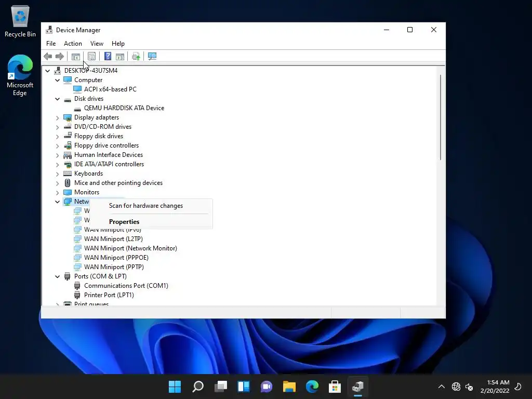Expand the DVD/CD-ROM drives category

pos(57,127)
